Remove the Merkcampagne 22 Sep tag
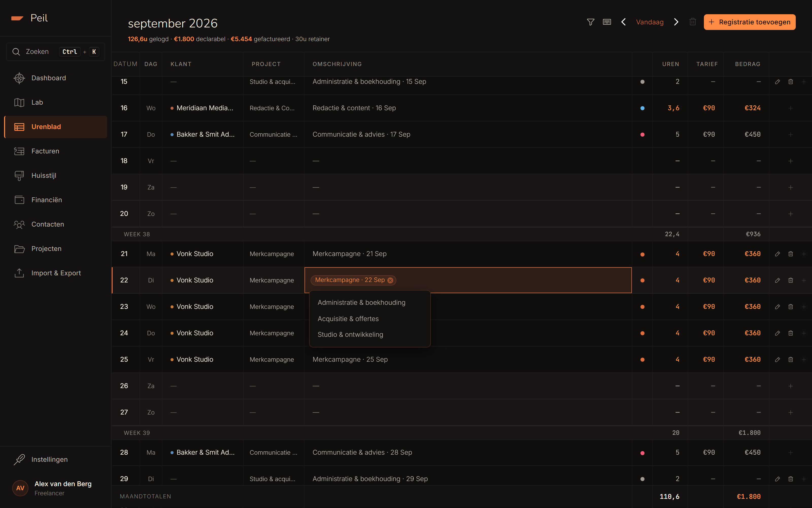 coord(390,280)
